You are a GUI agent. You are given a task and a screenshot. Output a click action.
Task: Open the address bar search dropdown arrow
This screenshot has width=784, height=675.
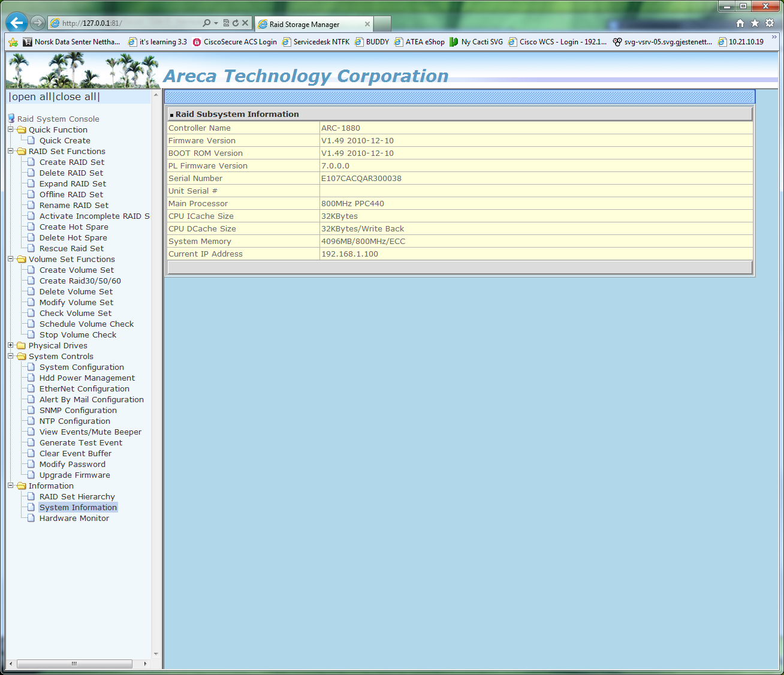click(x=216, y=23)
